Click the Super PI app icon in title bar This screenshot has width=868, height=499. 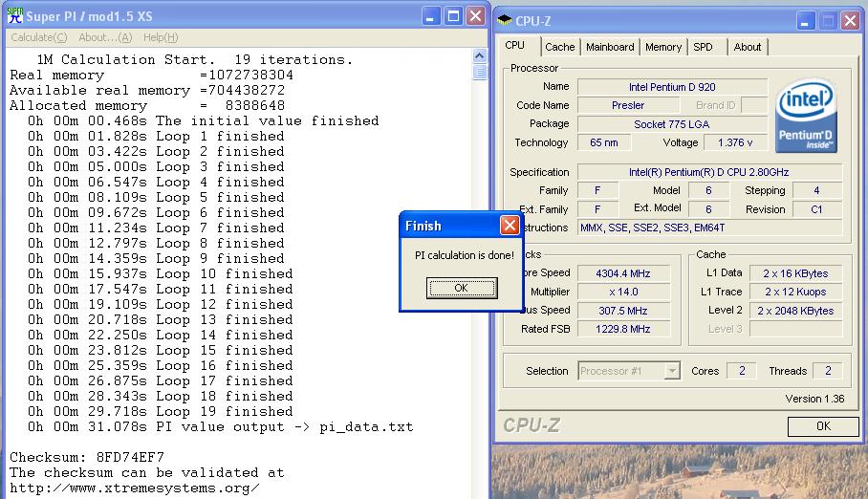tap(15, 15)
